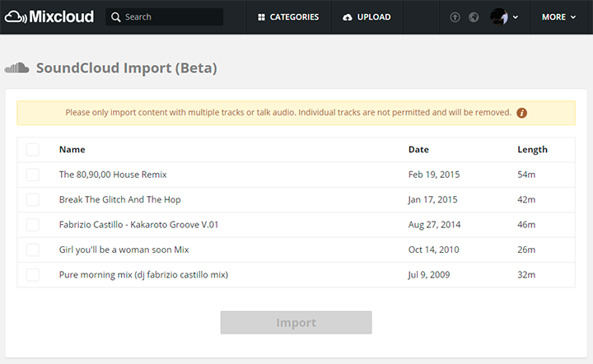The image size is (593, 364).
Task: Select 'Break The Glitch And The Hop' title
Action: coord(120,199)
